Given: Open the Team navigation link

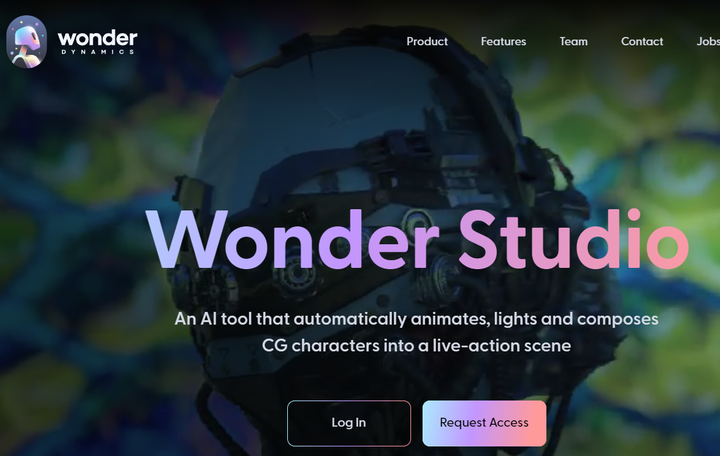Looking at the screenshot, I should pos(574,41).
